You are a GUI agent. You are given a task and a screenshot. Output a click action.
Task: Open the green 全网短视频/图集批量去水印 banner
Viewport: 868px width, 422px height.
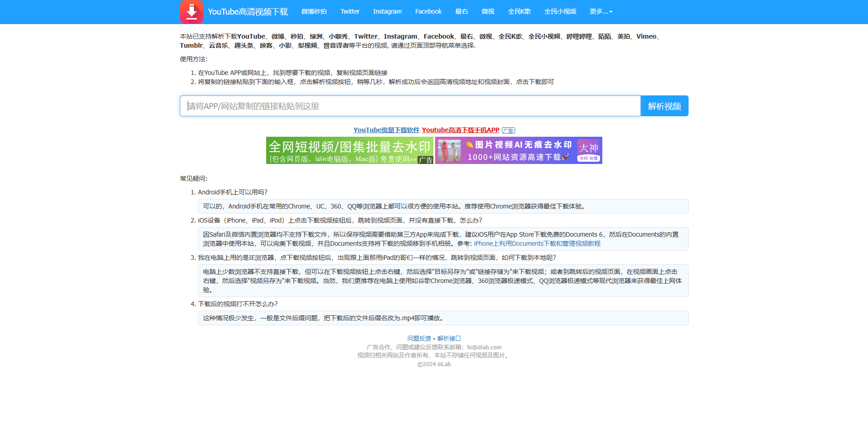[x=349, y=150]
